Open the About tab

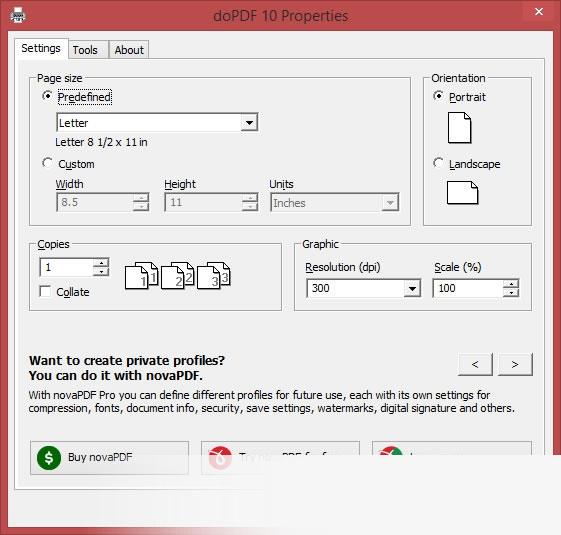tap(129, 50)
